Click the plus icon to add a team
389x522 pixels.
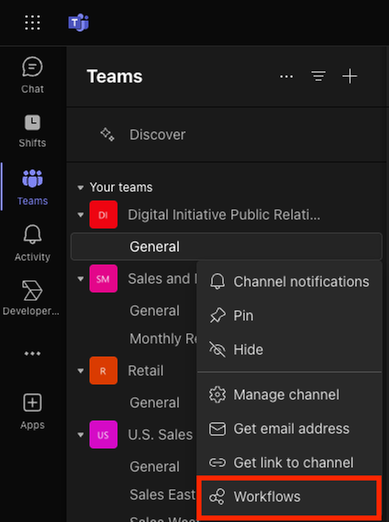click(x=350, y=76)
